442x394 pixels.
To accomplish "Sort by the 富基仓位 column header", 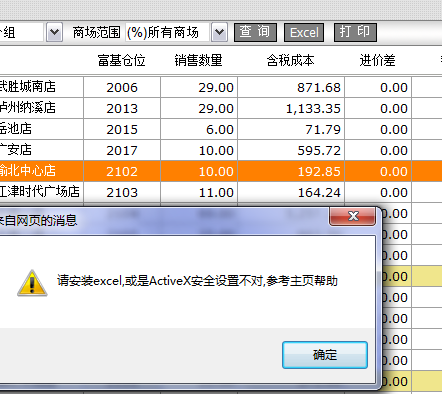I will [122, 60].
